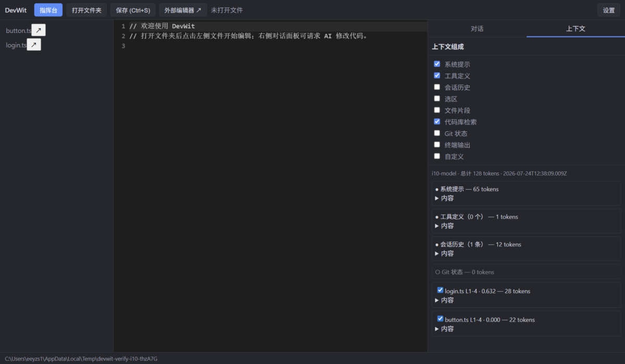Expand 内容 under 会话历史 12 tokens
625x364 pixels.
pos(444,254)
